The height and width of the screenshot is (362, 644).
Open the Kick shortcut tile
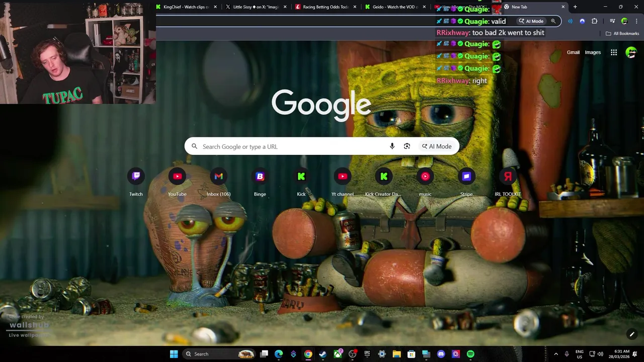(301, 183)
